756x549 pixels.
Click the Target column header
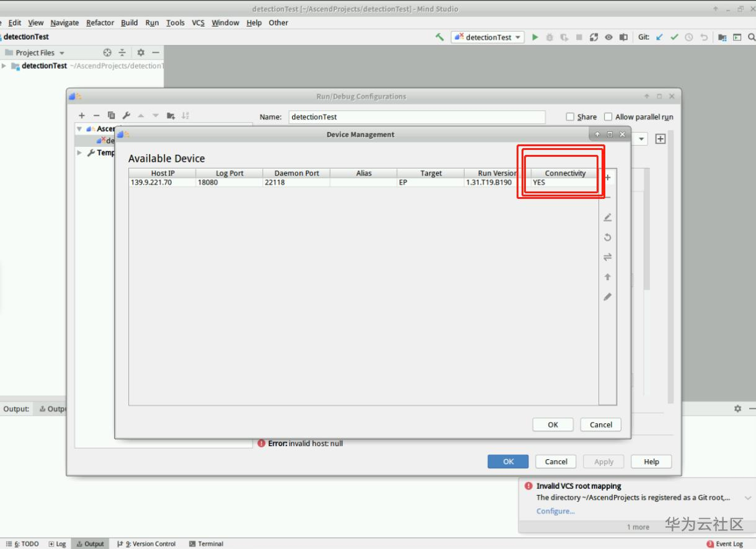(x=430, y=173)
